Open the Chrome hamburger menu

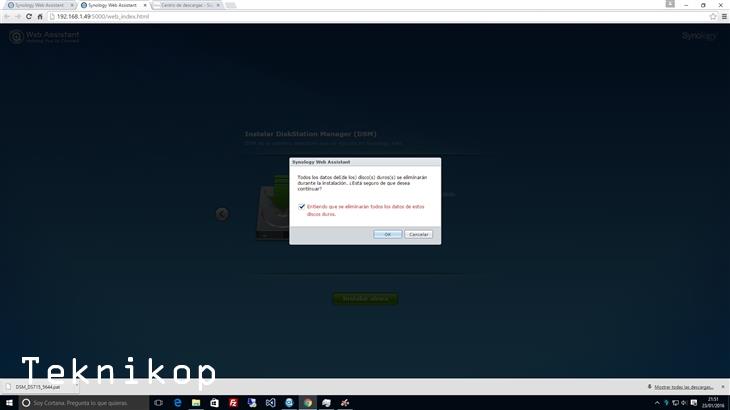(x=723, y=16)
